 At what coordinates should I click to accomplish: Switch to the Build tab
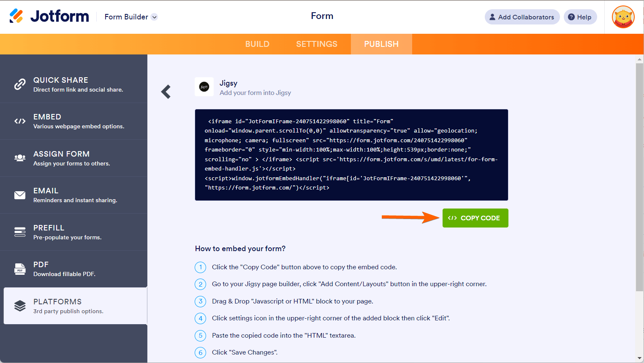(257, 44)
